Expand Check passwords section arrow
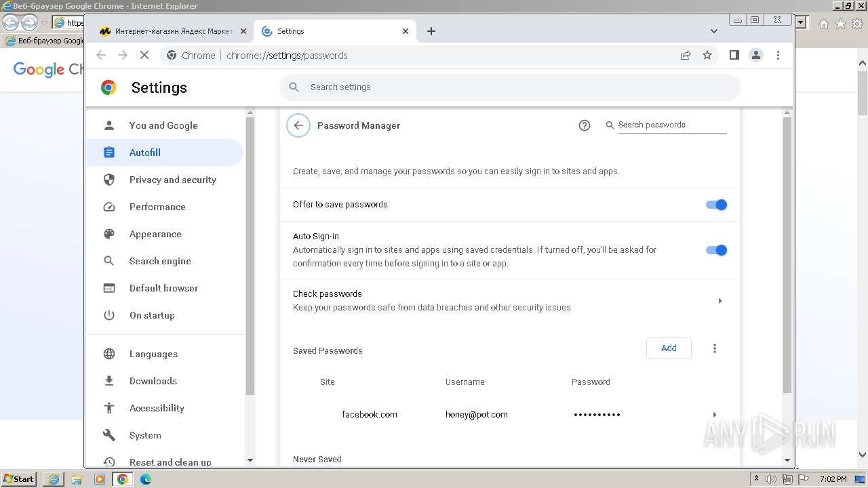 (x=719, y=301)
